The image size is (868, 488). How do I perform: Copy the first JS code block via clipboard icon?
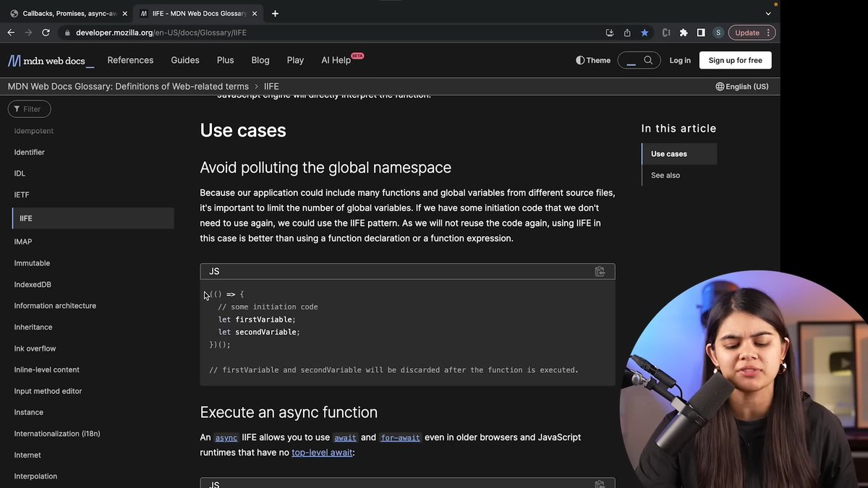pos(600,271)
